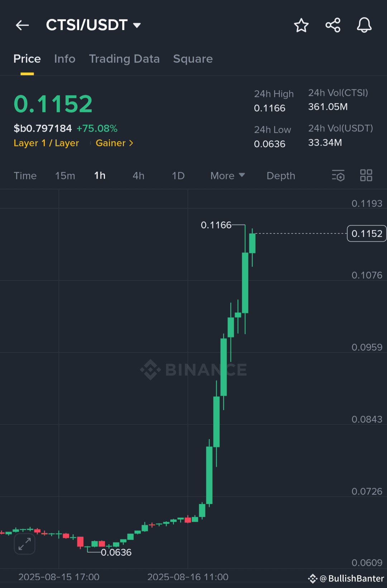This screenshot has width=387, height=588.
Task: Open the Square tab
Action: [193, 59]
